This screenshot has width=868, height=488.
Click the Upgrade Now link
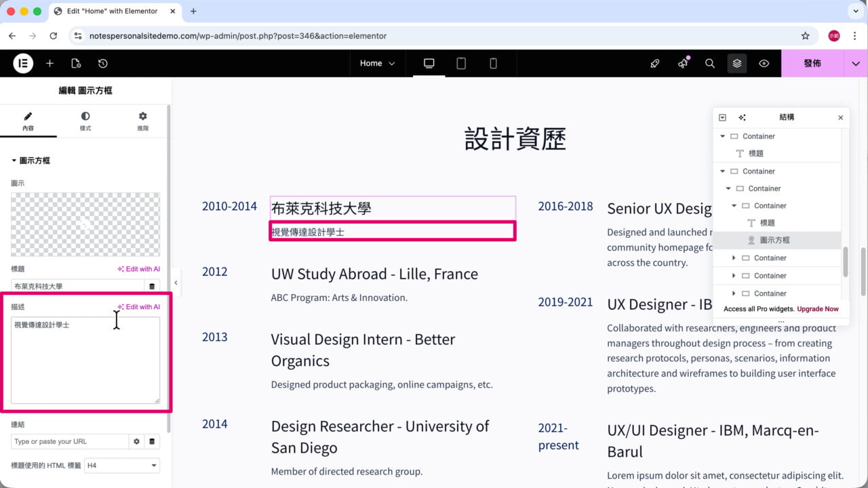pyautogui.click(x=818, y=309)
